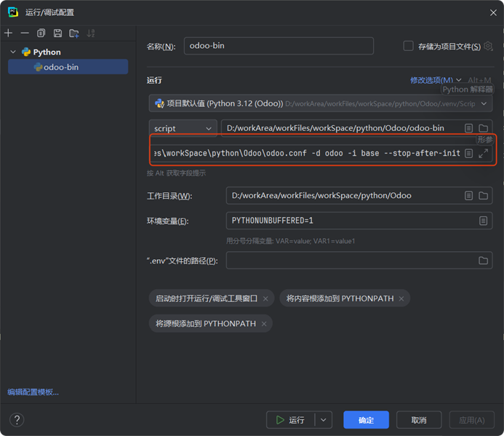Open gear settings beside store as project file
Image resolution: width=504 pixels, height=436 pixels.
(x=488, y=46)
